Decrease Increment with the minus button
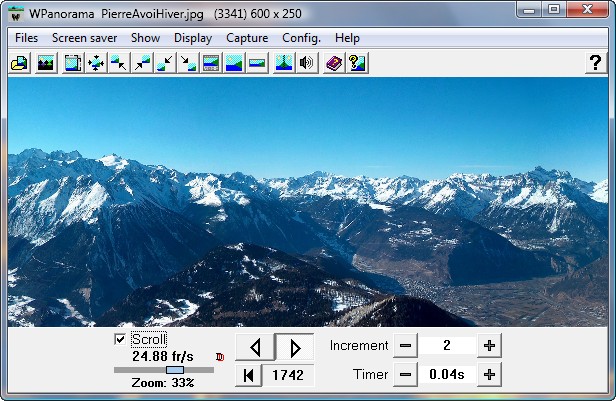The image size is (616, 401). [405, 346]
